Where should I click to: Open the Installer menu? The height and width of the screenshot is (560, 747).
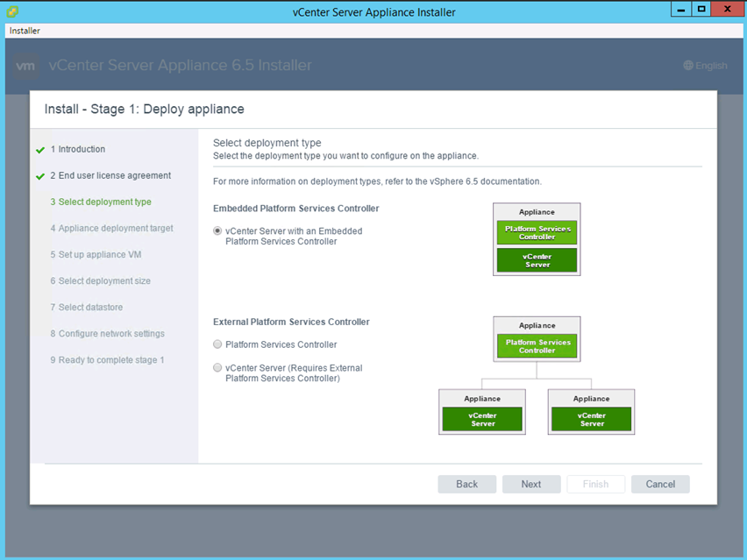pos(25,31)
